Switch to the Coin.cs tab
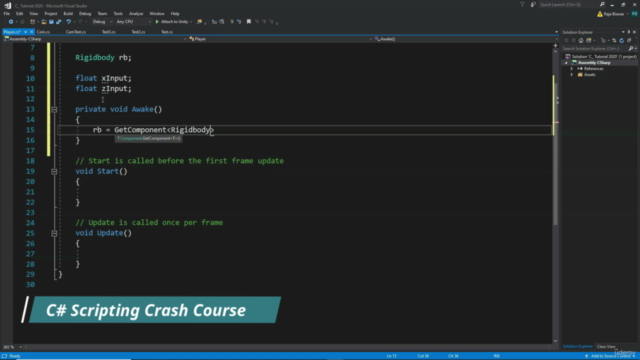This screenshot has width=640, height=360. [x=43, y=32]
